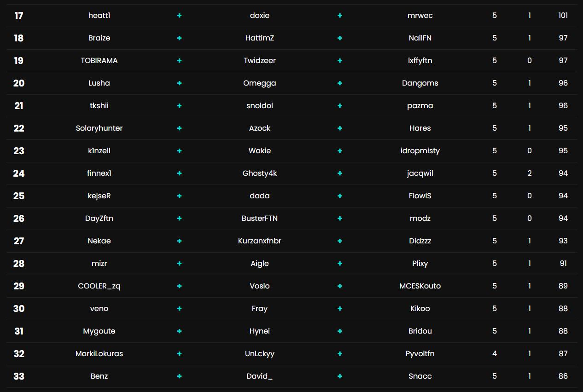Viewport: 583px width, 392px height.
Task: Click the plus icon next to Azock
Action: [340, 128]
